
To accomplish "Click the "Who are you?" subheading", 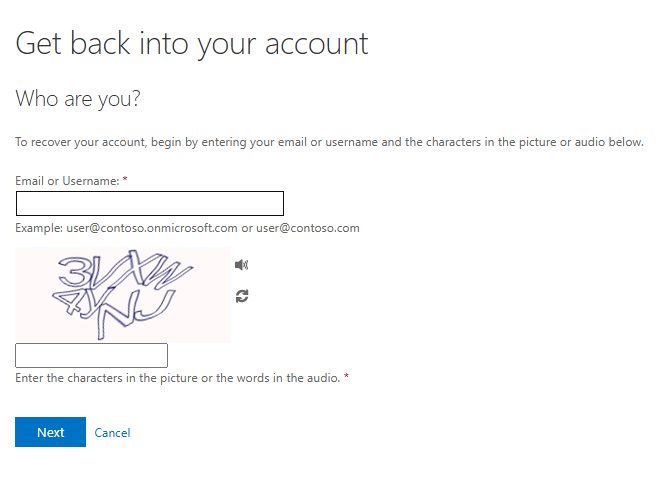I will (x=78, y=99).
